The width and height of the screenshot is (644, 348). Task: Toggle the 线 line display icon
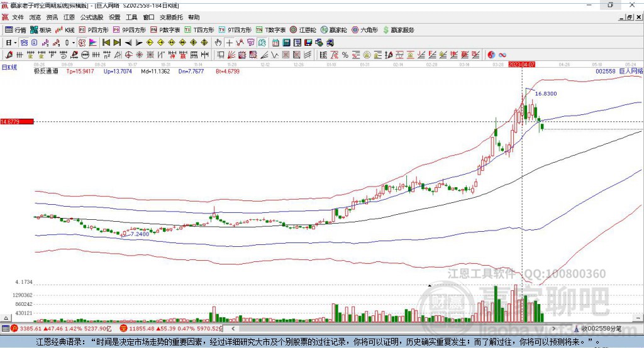pyautogui.click(x=262, y=43)
